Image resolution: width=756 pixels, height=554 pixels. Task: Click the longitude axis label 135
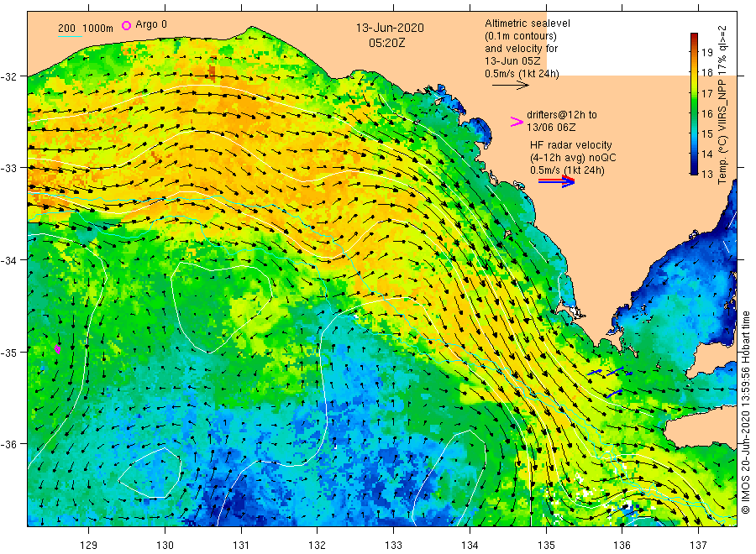point(546,545)
